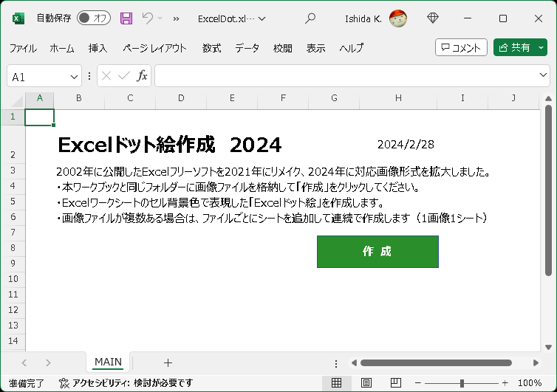Click the vertical scrollbar thumb
557x392 pixels.
tap(548, 190)
